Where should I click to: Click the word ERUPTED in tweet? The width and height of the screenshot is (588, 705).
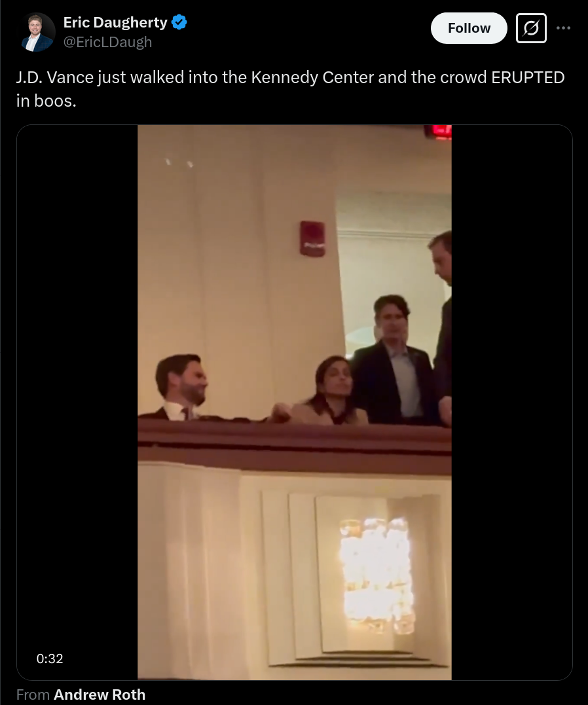[528, 77]
